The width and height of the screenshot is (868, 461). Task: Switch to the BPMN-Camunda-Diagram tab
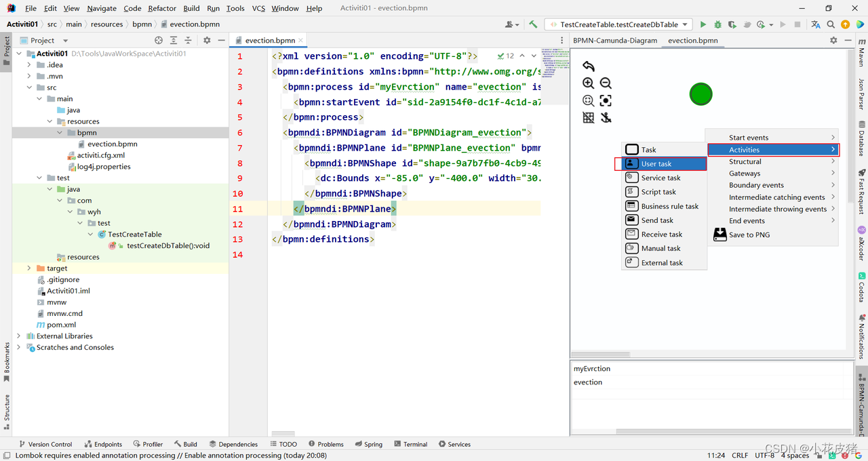click(x=614, y=40)
